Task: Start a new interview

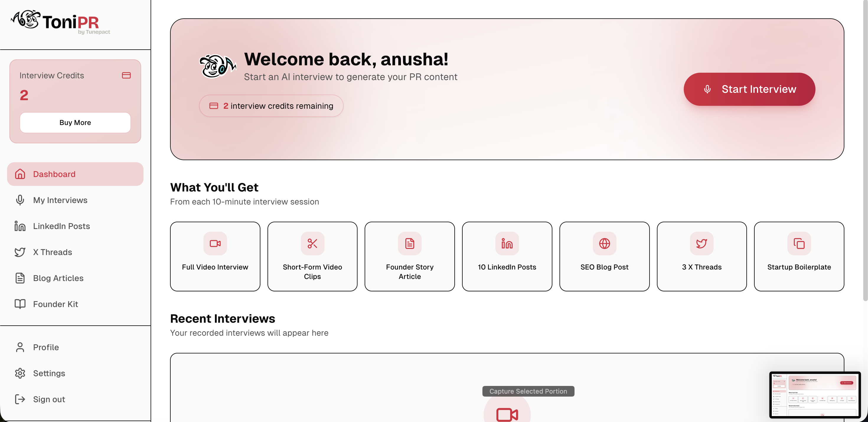Action: 749,89
